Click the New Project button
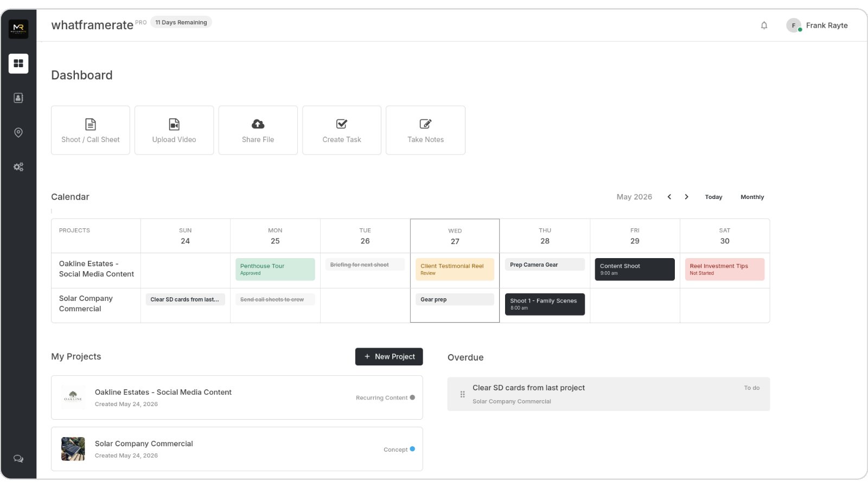This screenshot has width=868, height=488. tap(389, 357)
